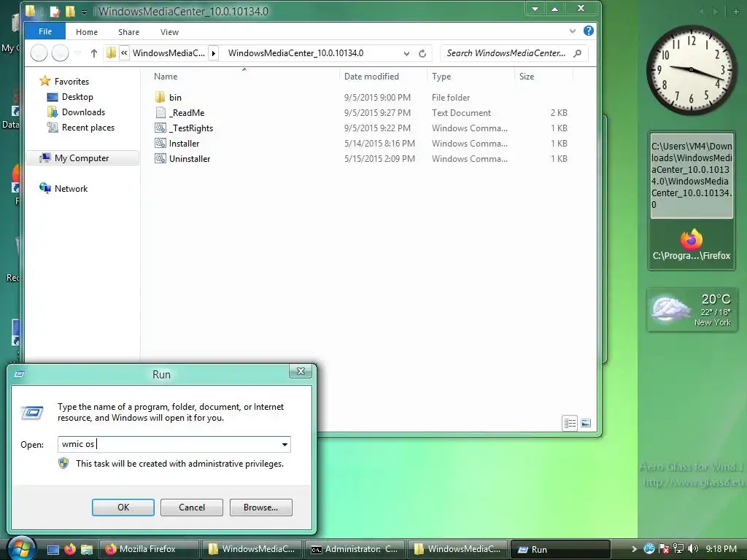
Task: Open address bar history dropdown
Action: tap(406, 53)
